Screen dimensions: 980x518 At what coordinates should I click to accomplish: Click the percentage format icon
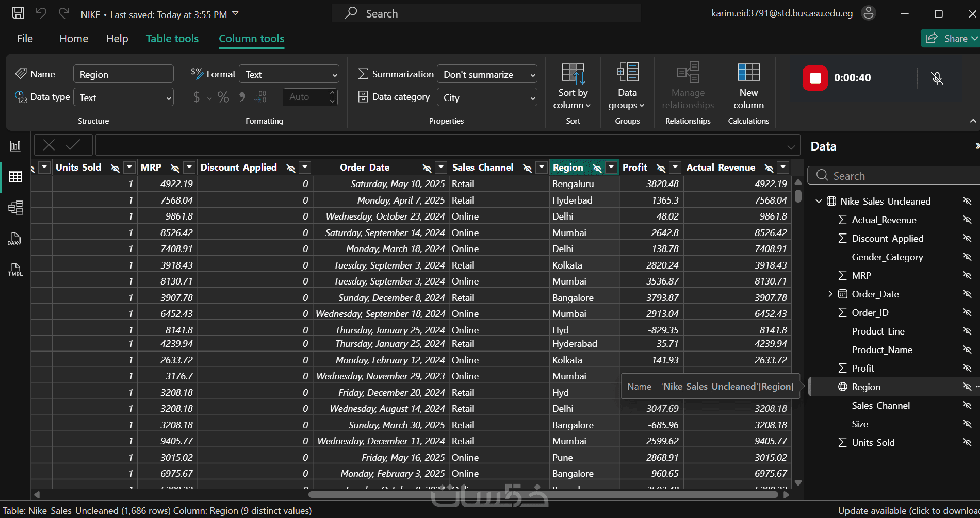pos(223,97)
